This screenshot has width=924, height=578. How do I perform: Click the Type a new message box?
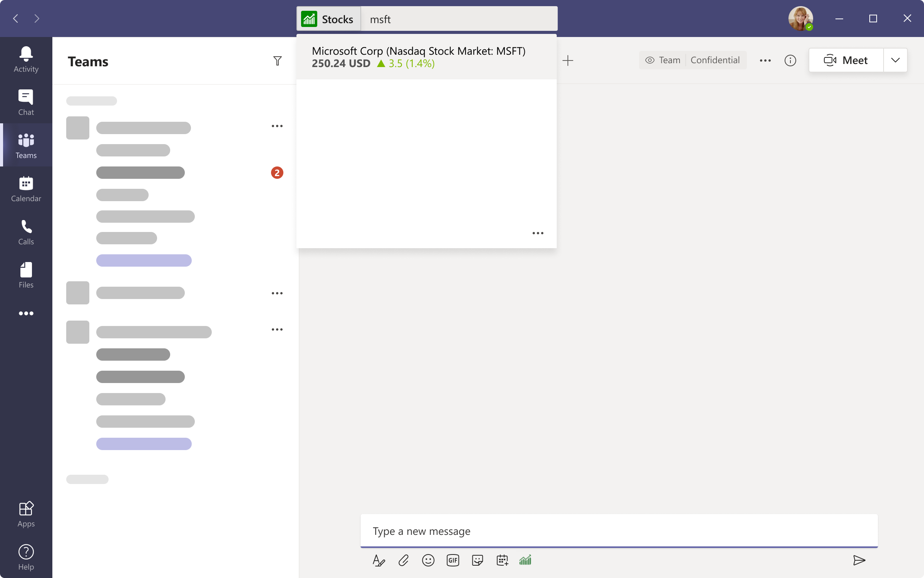[x=619, y=531]
